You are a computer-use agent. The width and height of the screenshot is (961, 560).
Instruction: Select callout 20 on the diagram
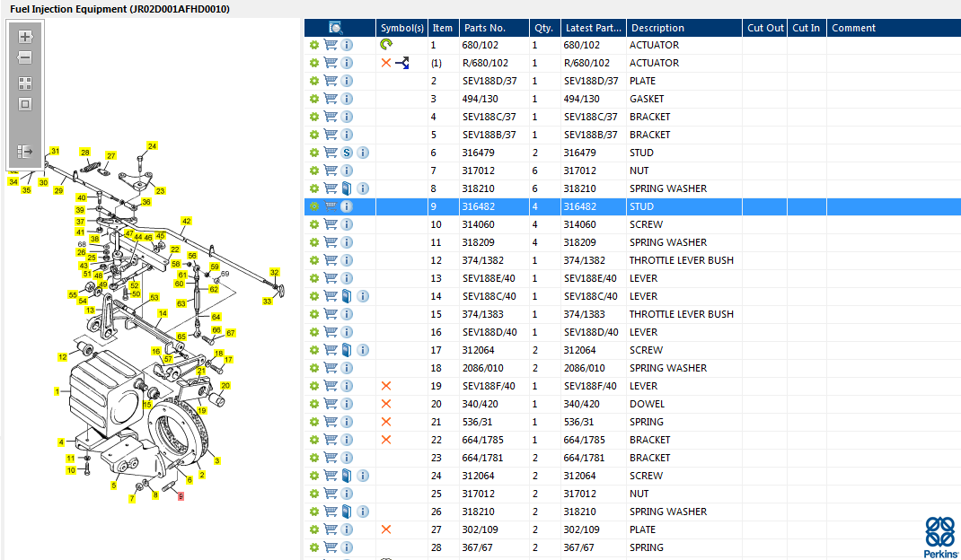click(x=225, y=385)
